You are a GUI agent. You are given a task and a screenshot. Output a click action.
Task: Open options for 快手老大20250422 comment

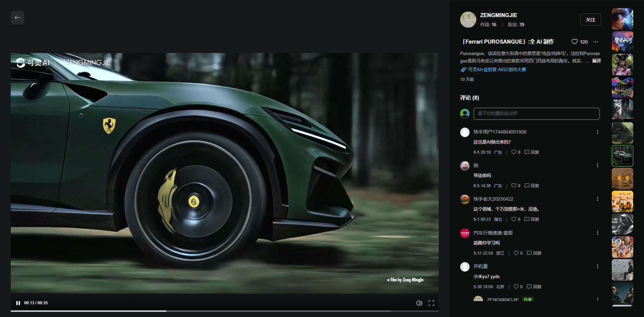pos(598,199)
